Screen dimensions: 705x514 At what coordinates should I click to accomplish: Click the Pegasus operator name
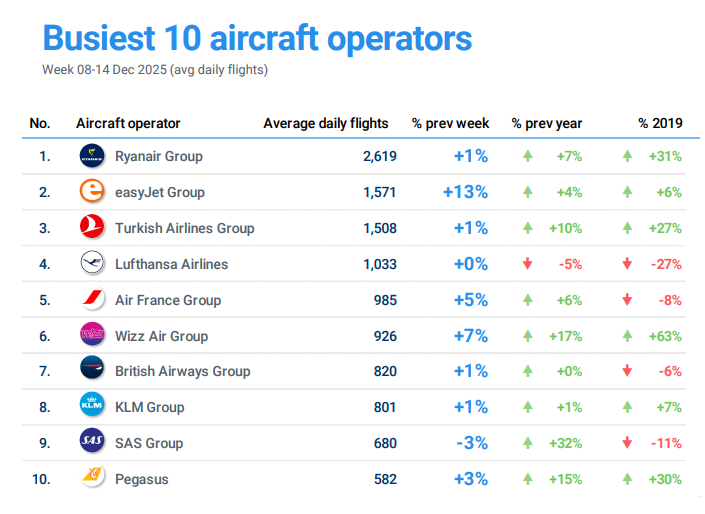[x=141, y=479]
